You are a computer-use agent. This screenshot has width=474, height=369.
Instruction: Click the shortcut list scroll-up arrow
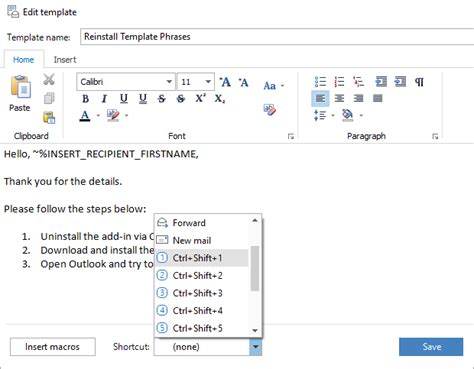point(255,220)
